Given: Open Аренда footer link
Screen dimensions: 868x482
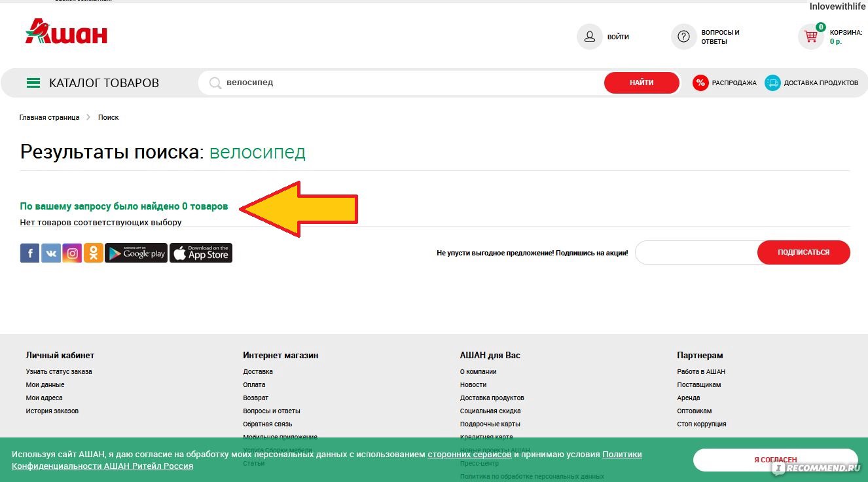Looking at the screenshot, I should pos(689,398).
